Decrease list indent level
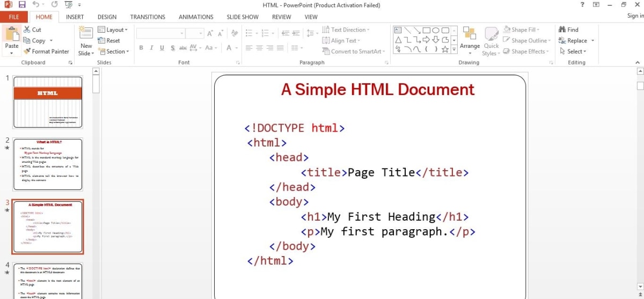The height and width of the screenshot is (299, 644). [x=286, y=33]
